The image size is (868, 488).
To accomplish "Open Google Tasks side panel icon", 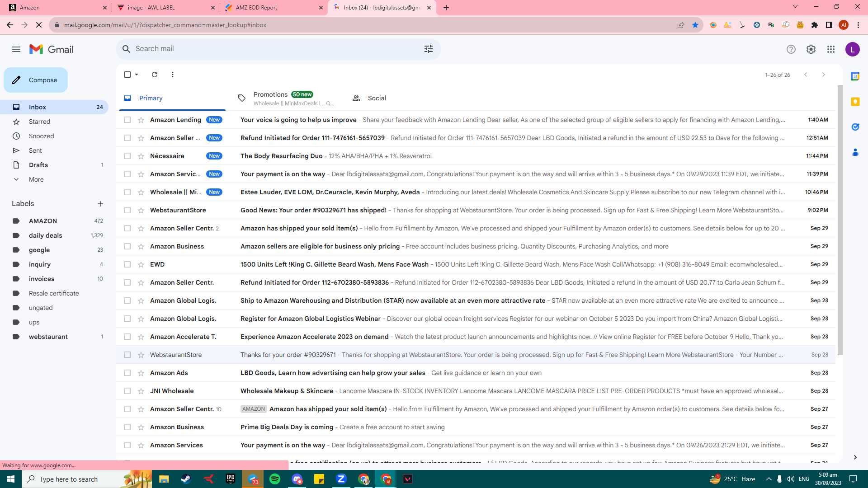I will [855, 127].
